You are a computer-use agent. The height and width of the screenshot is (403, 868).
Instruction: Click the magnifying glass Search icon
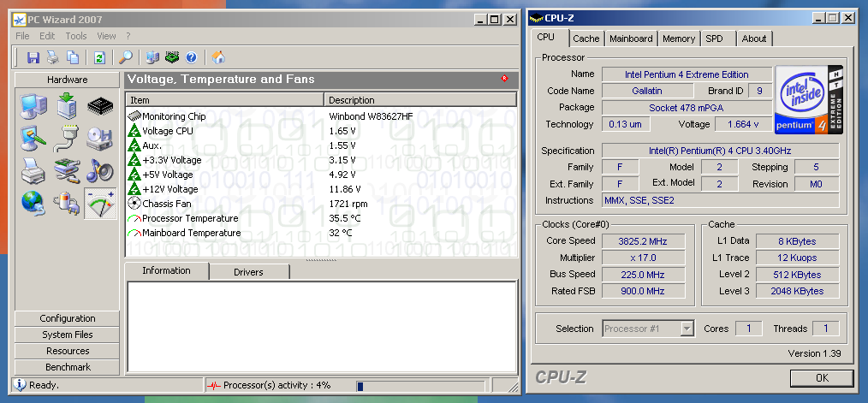[x=126, y=57]
